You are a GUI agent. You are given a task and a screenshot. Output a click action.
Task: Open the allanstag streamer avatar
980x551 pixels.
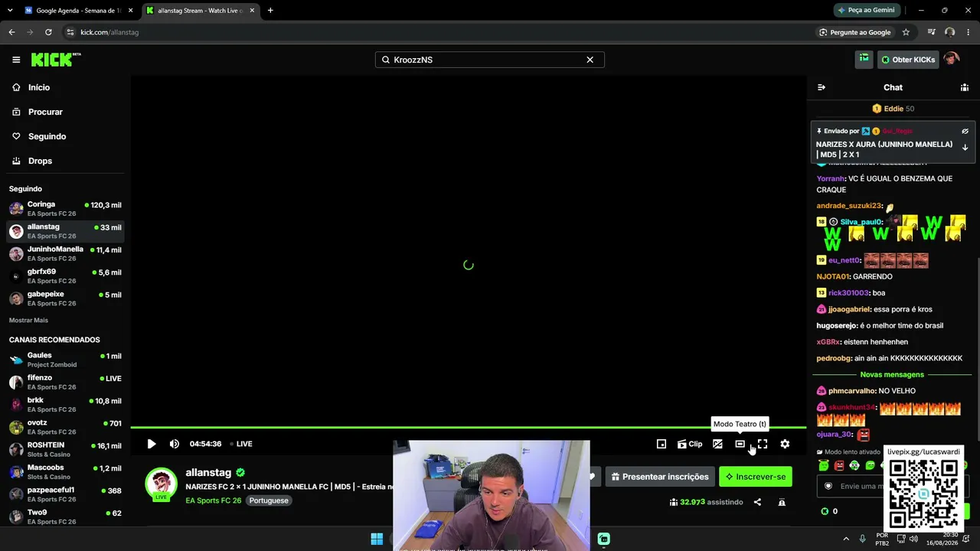pos(161,484)
